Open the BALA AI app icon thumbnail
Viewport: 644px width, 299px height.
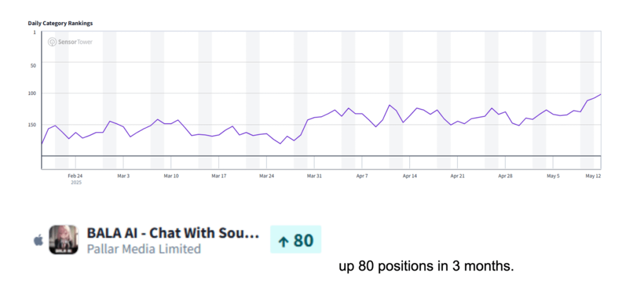click(x=64, y=239)
